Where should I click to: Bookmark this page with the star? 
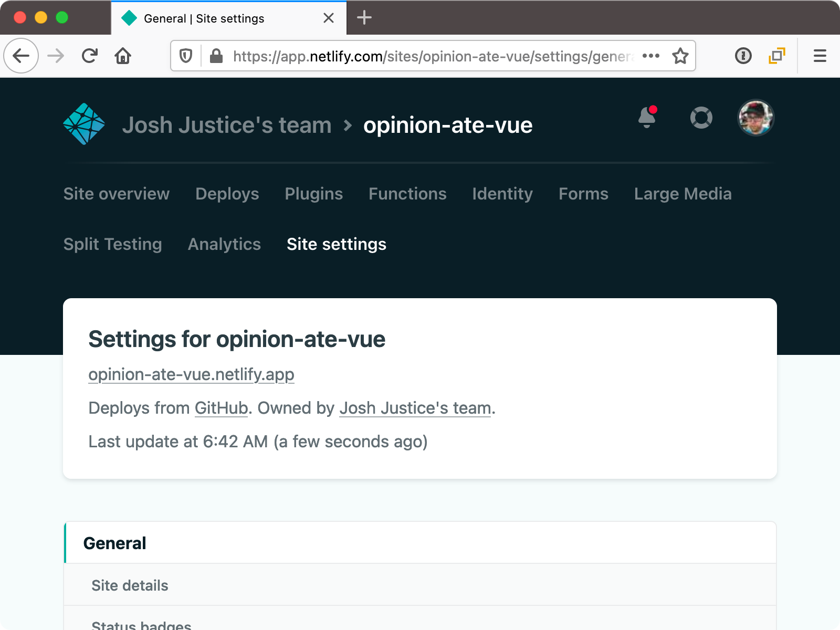[x=680, y=56]
